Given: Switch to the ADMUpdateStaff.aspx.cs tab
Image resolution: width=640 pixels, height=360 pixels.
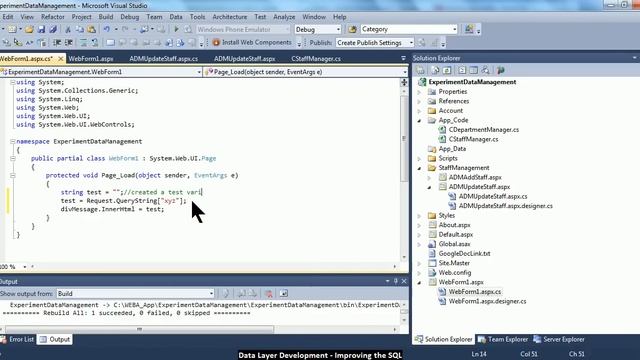Looking at the screenshot, I should click(x=164, y=59).
